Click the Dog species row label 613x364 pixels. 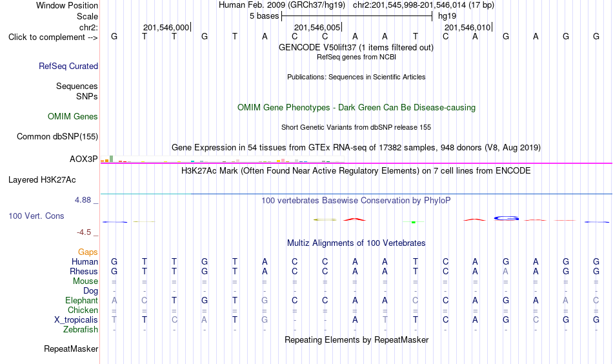coord(91,291)
